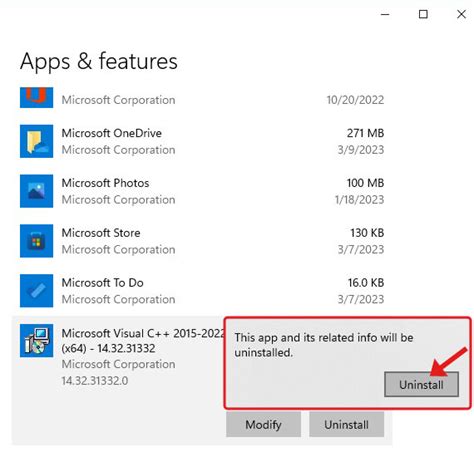The height and width of the screenshot is (452, 474).
Task: Click the 130 KB size value
Action: [x=367, y=233]
